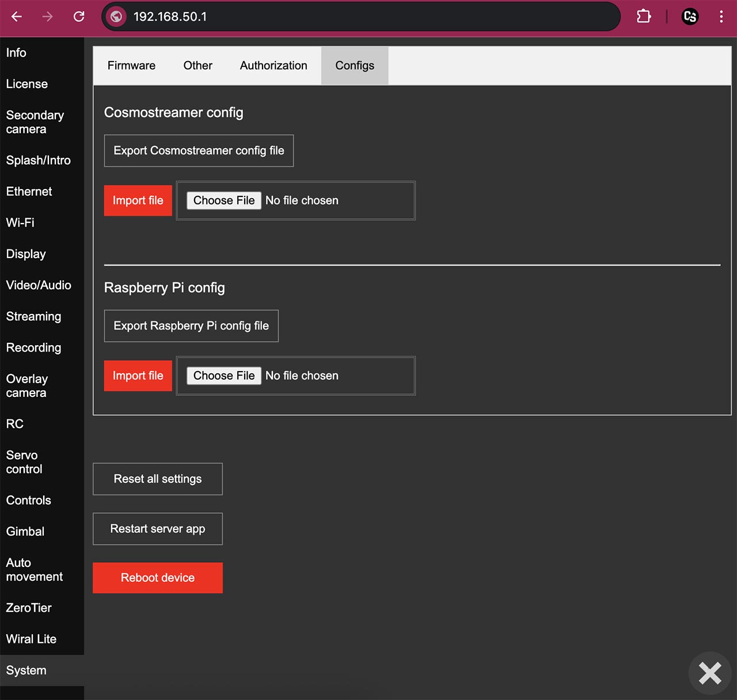Viewport: 737px width, 700px height.
Task: Open the CS profile avatar icon
Action: [690, 17]
